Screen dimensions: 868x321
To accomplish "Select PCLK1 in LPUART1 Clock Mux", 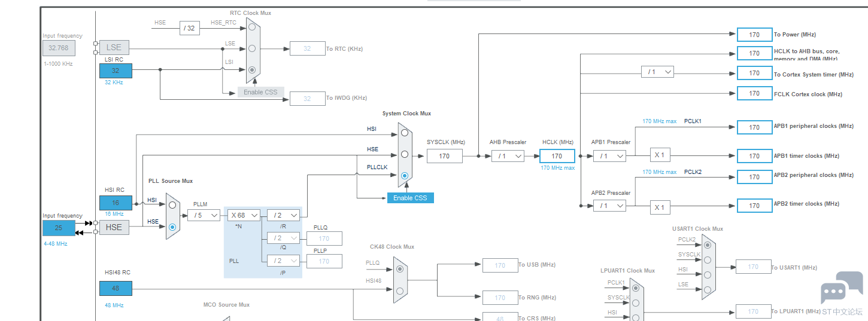I will click(x=636, y=289).
